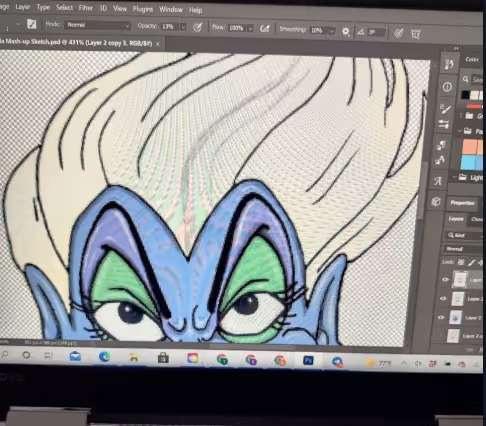Open the Filter menu
This screenshot has height=426, width=486.
click(86, 8)
